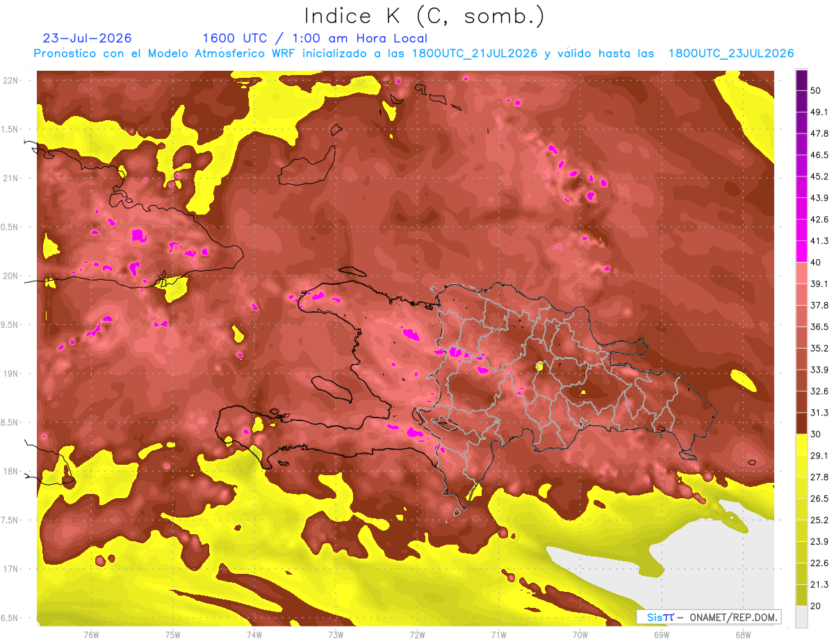Click the '20N' latitude label
The width and height of the screenshot is (834, 644).
[x=12, y=276]
